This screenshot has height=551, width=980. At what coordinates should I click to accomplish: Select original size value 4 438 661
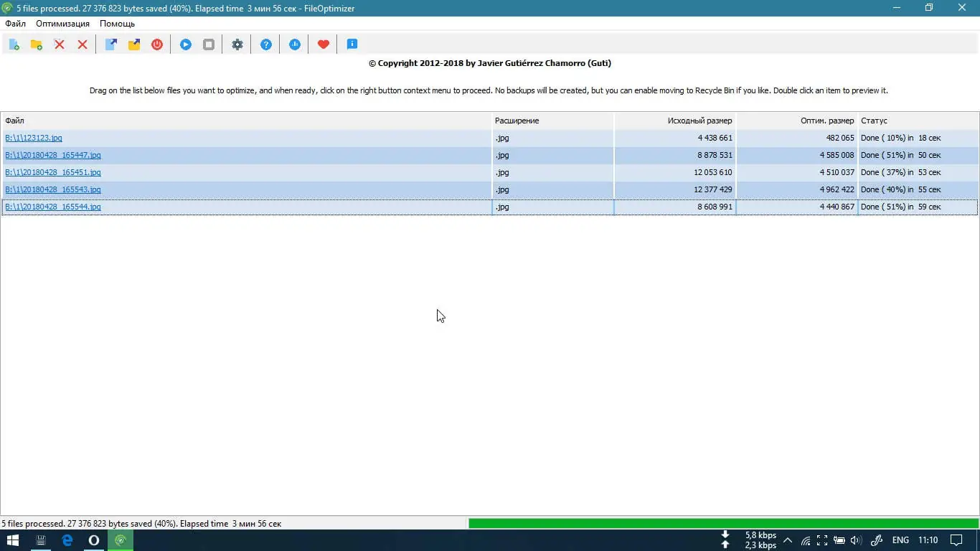click(x=715, y=138)
